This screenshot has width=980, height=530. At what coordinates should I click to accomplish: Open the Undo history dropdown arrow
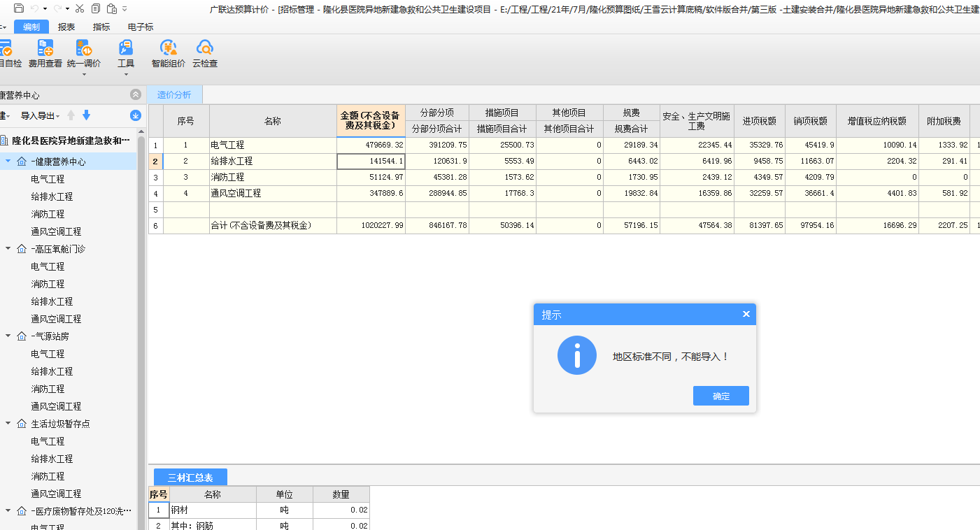click(44, 8)
